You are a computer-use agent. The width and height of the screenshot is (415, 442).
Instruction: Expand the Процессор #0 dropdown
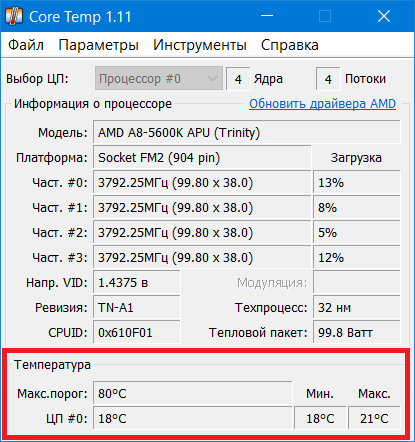pyautogui.click(x=159, y=79)
